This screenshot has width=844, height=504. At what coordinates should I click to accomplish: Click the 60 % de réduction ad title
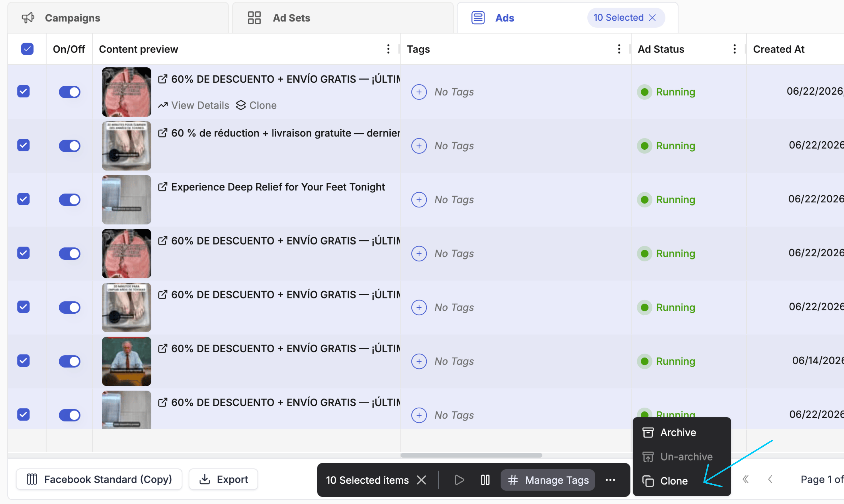pos(285,133)
